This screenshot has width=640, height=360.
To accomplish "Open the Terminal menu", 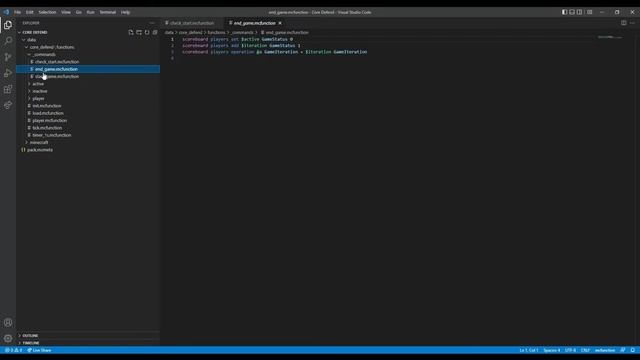I will pos(108,12).
